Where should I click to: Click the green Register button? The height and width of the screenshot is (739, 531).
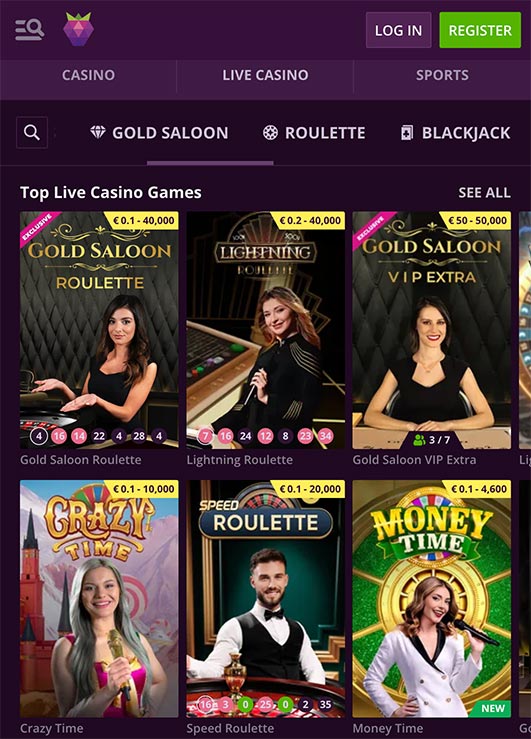[480, 30]
